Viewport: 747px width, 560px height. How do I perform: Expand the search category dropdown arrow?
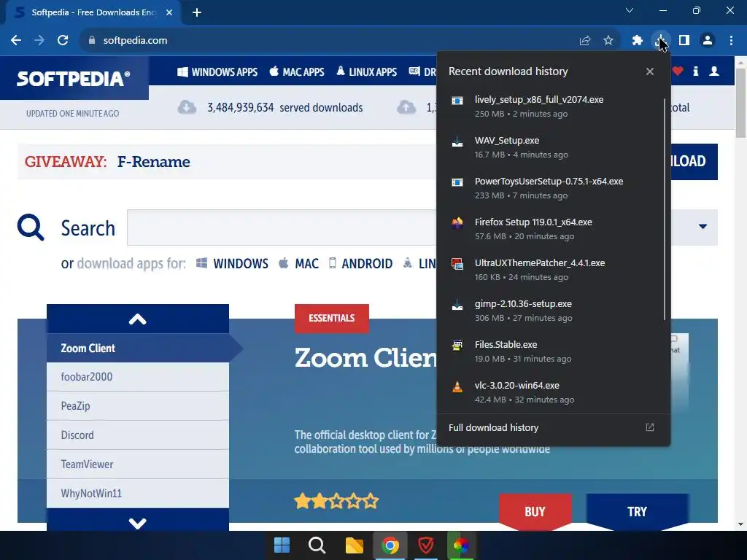[703, 227]
